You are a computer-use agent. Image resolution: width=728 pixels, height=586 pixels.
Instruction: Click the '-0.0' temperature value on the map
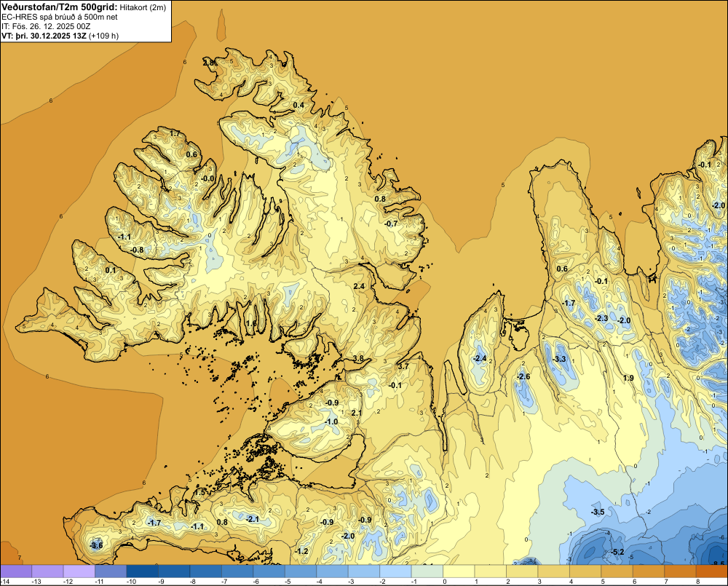[x=208, y=178]
